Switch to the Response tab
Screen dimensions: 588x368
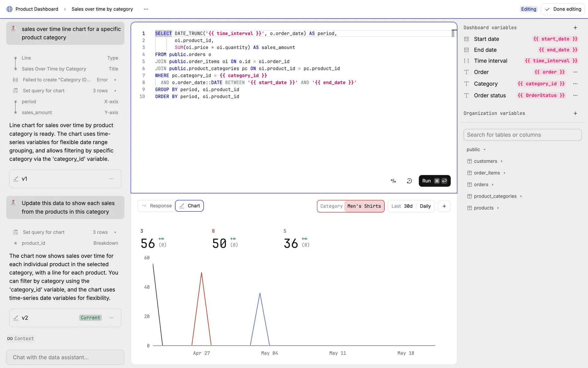coord(156,206)
